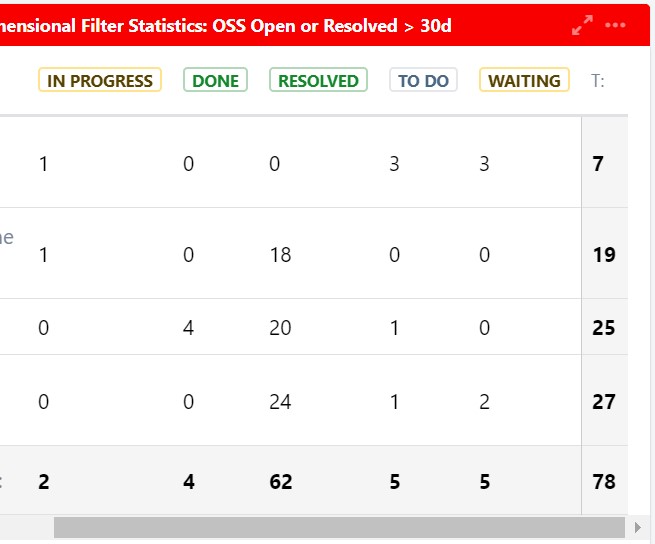Open the row total 25
The width and height of the screenshot is (655, 544).
604,328
